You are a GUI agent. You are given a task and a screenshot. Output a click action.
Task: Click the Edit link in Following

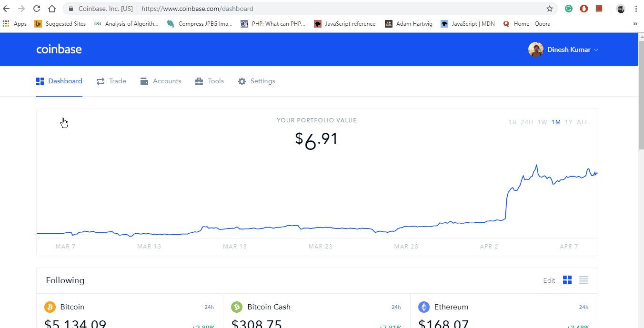click(x=549, y=280)
